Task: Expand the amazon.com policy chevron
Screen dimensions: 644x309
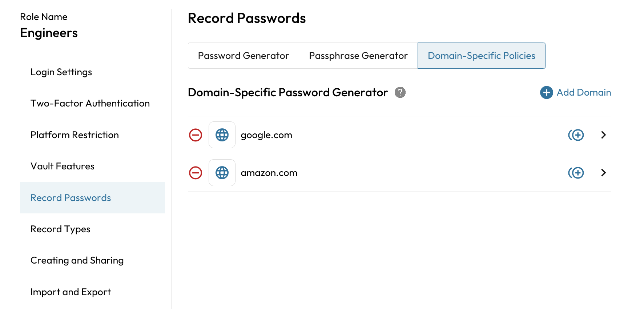Action: coord(603,173)
